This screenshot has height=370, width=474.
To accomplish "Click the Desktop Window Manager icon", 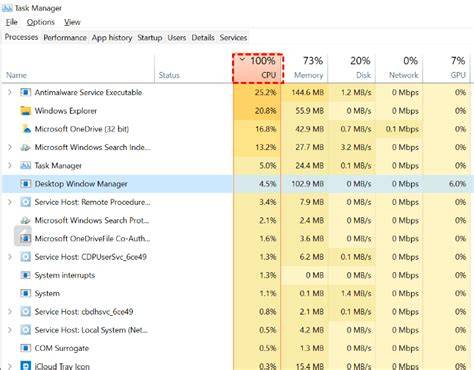I will coord(26,184).
